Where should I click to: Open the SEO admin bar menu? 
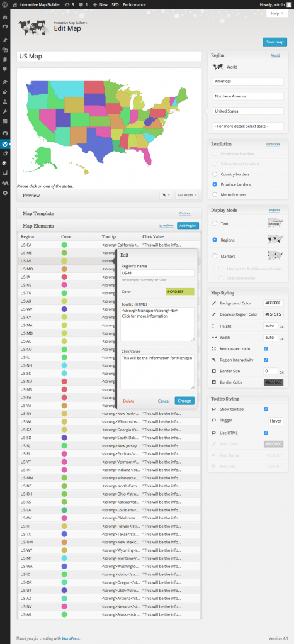115,4
